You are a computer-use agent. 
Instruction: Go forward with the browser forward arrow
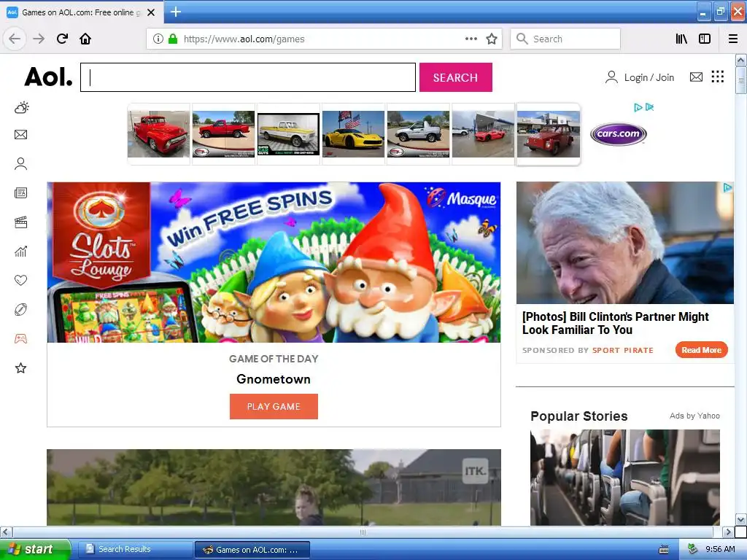coord(39,39)
